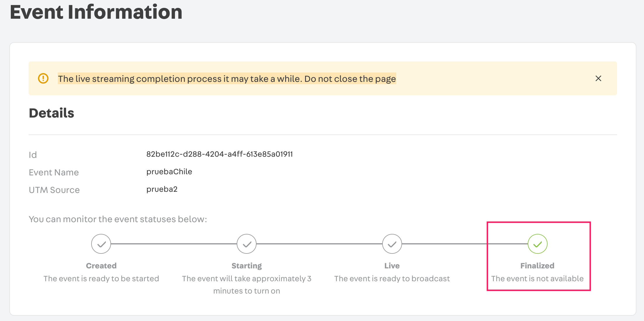644x321 pixels.
Task: Dismiss the live streaming warning banner
Action: [x=598, y=78]
